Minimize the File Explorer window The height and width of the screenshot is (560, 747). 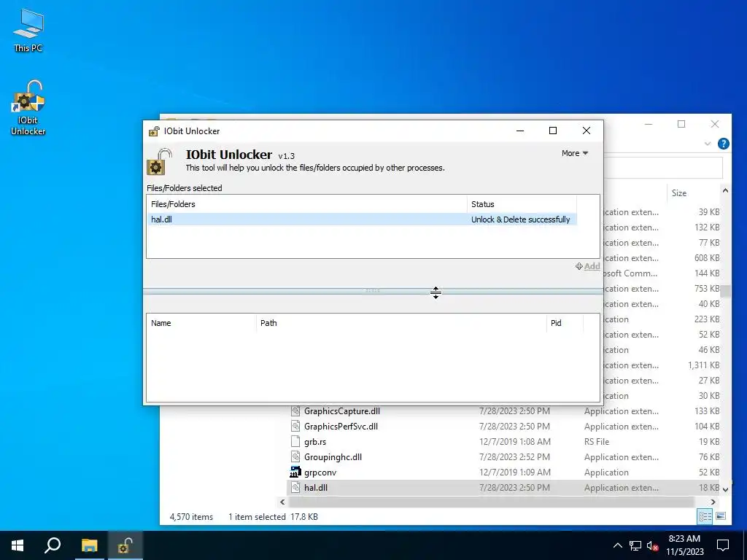tap(649, 124)
